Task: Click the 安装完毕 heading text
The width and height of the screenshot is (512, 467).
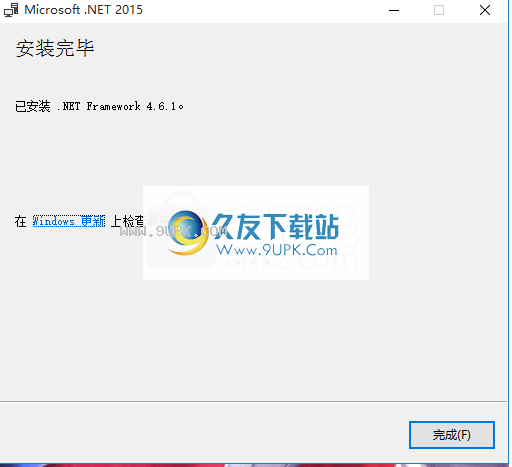Action: click(55, 48)
